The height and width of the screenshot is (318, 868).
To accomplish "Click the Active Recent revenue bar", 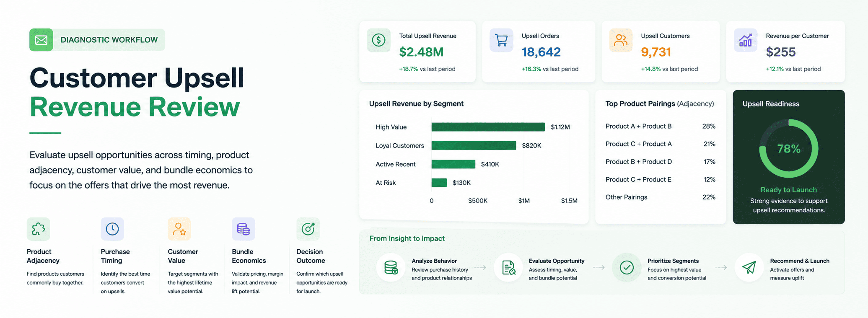I will (453, 164).
